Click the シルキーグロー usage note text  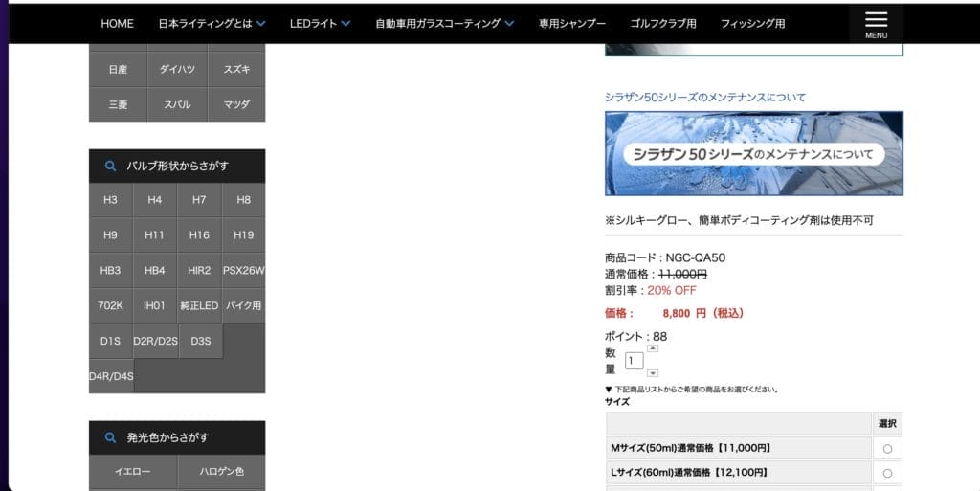740,220
